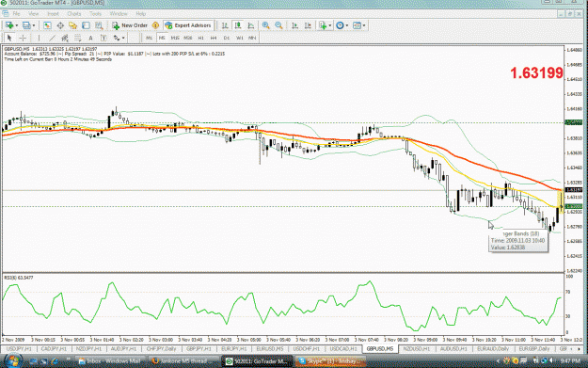The image size is (588, 368).
Task: Select the Cursor arrow tool
Action: 9,38
